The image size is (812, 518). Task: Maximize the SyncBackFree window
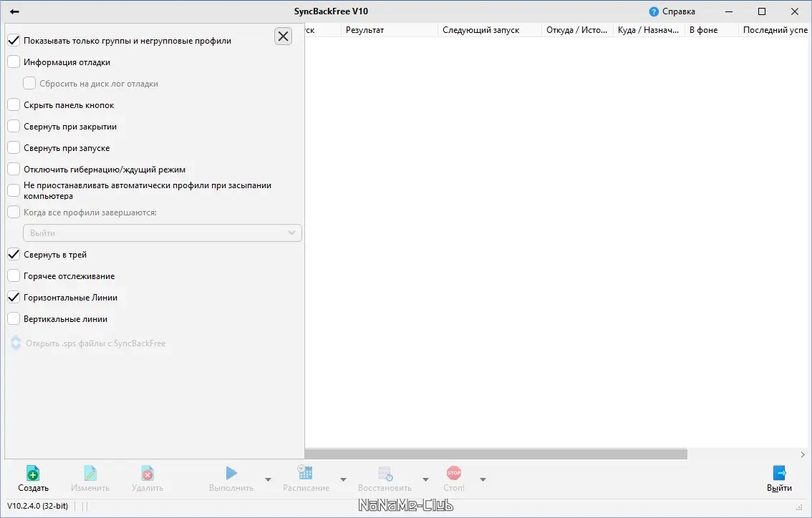[x=762, y=11]
